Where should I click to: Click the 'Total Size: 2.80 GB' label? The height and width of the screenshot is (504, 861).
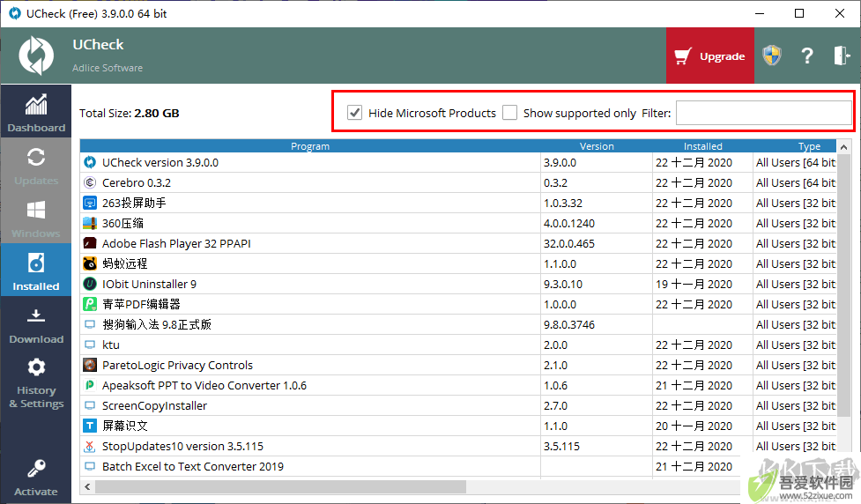(x=129, y=113)
